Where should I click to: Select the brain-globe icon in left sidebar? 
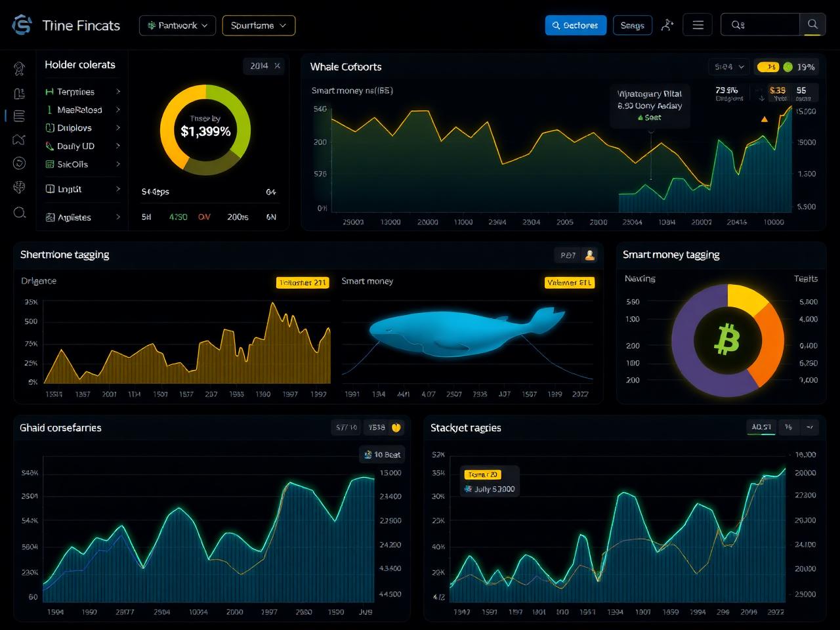pos(19,188)
